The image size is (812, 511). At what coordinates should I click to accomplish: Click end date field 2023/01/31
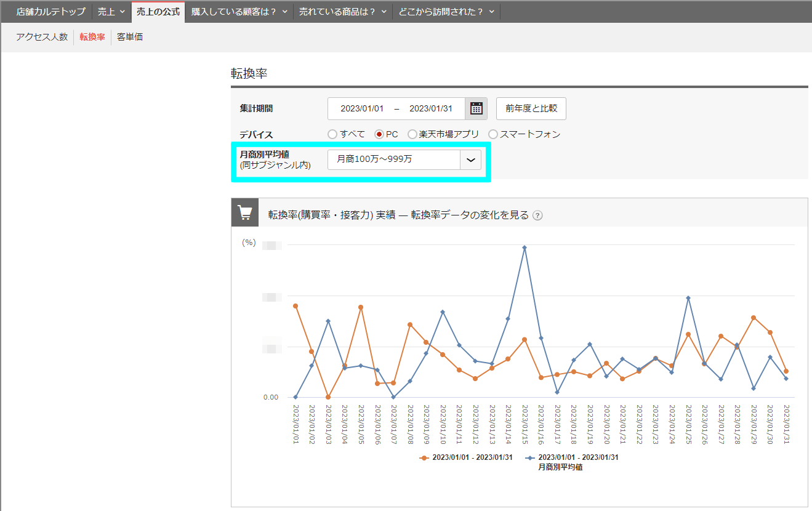click(x=431, y=108)
